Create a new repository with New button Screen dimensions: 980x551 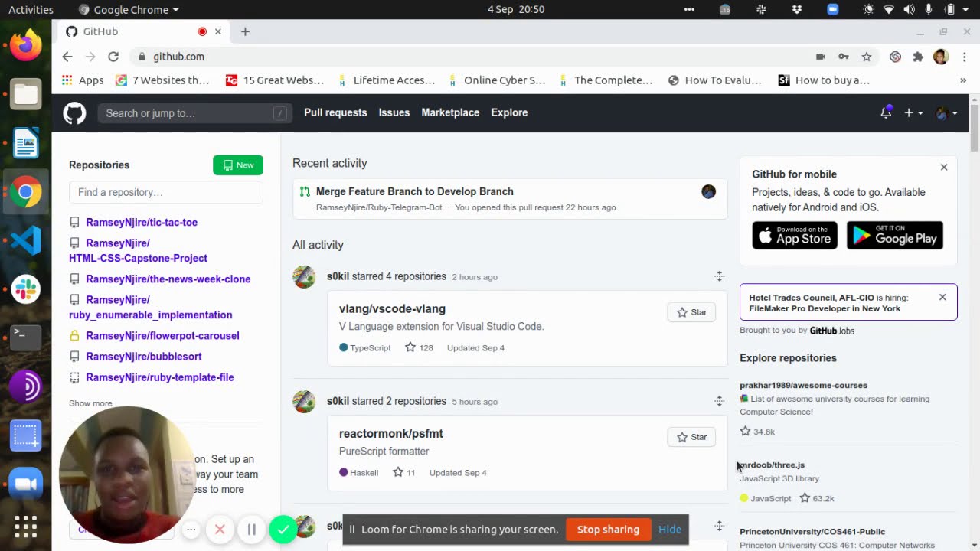(x=238, y=165)
